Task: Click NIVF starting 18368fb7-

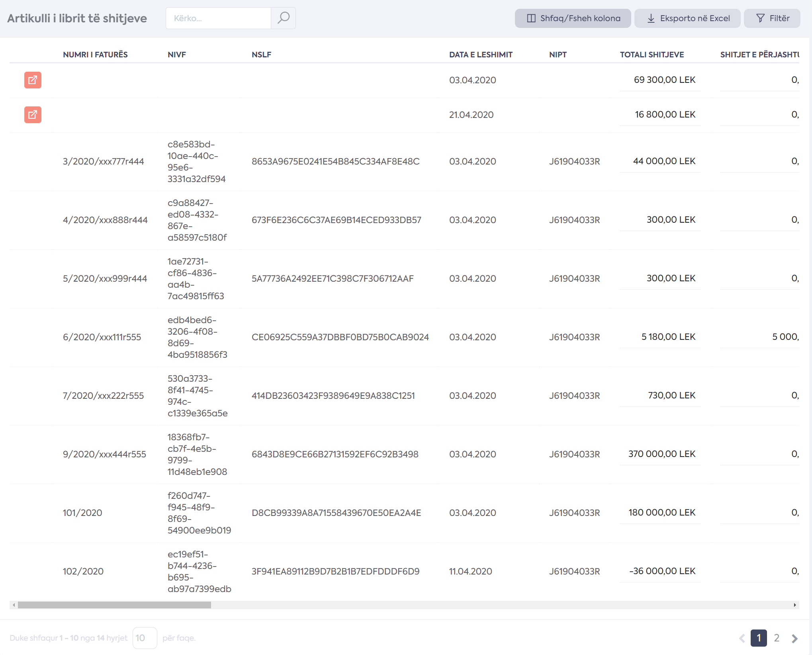Action: [197, 454]
